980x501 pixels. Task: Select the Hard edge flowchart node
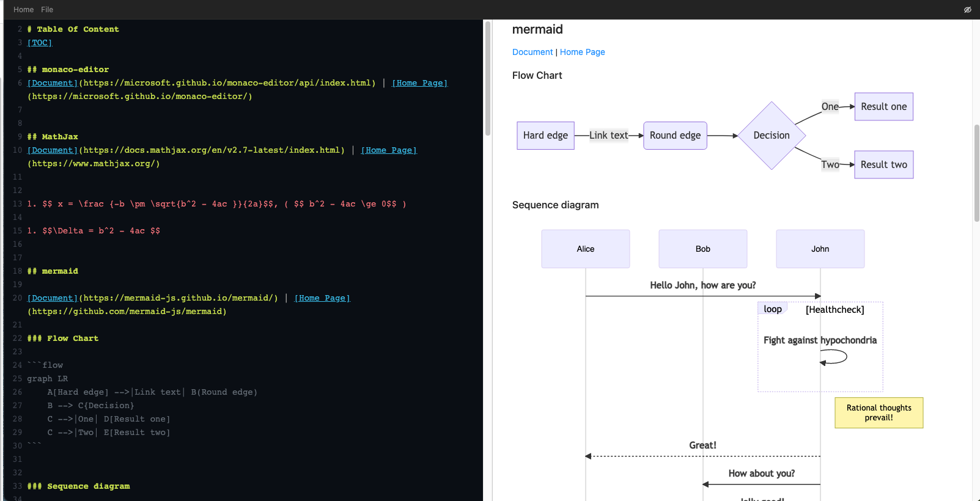point(545,136)
